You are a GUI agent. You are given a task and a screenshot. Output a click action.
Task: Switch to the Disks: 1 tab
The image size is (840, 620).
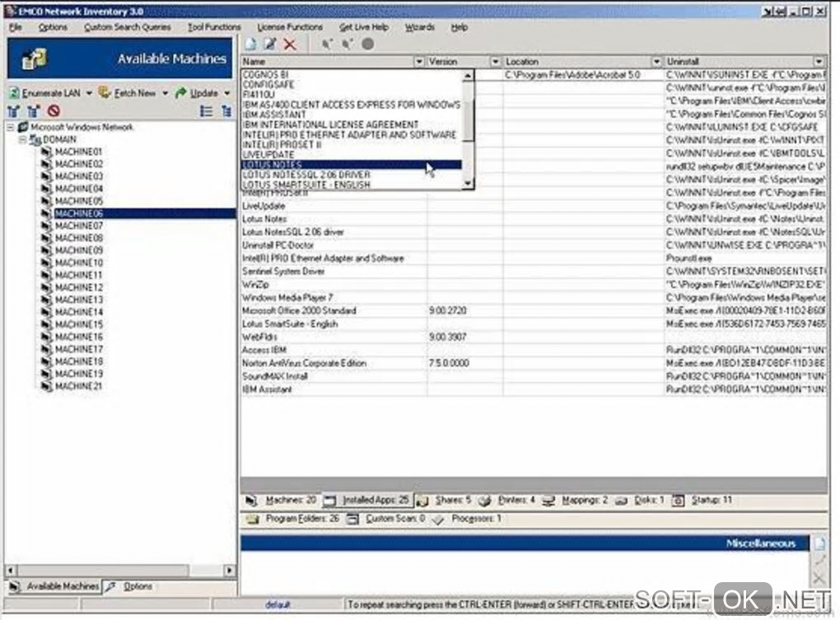pyautogui.click(x=639, y=501)
